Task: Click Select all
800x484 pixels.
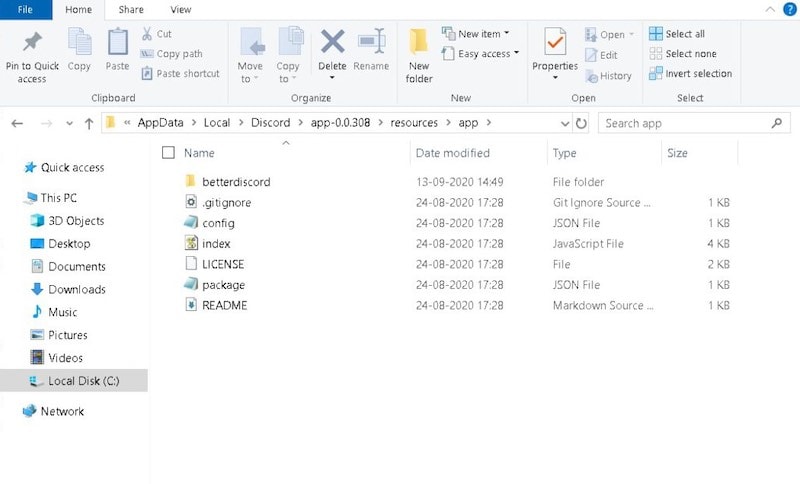Action: pyautogui.click(x=677, y=34)
